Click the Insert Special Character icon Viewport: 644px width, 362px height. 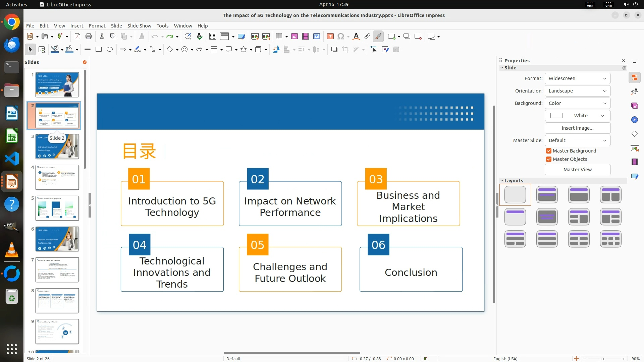(x=341, y=37)
